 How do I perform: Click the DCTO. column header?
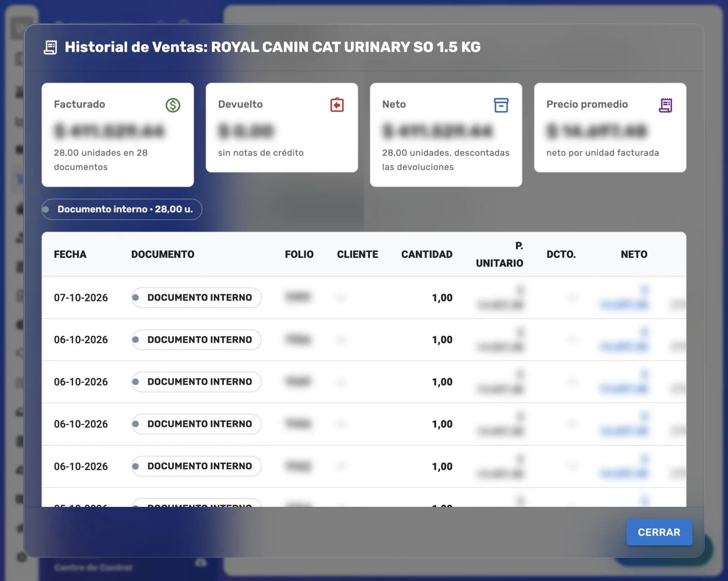pos(561,254)
